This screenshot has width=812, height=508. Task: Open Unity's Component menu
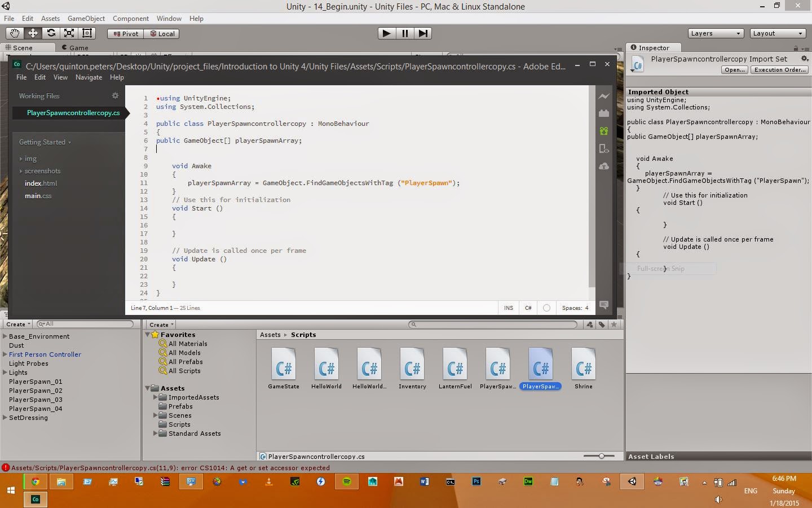coord(130,19)
